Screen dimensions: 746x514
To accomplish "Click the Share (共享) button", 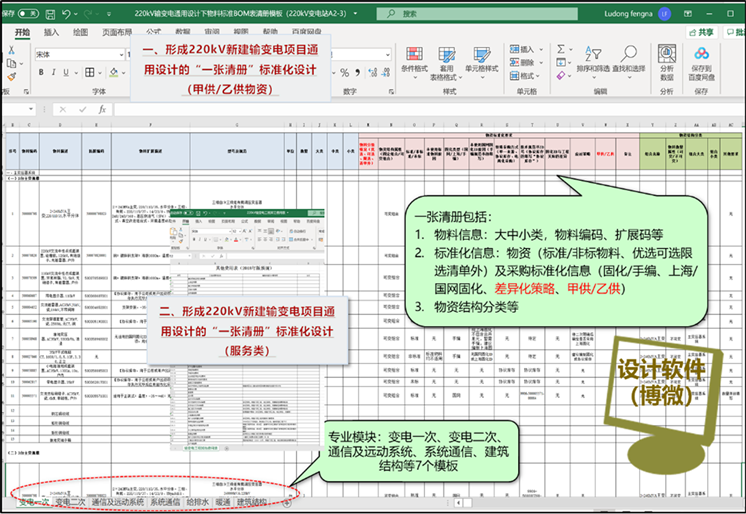I will pos(702,33).
